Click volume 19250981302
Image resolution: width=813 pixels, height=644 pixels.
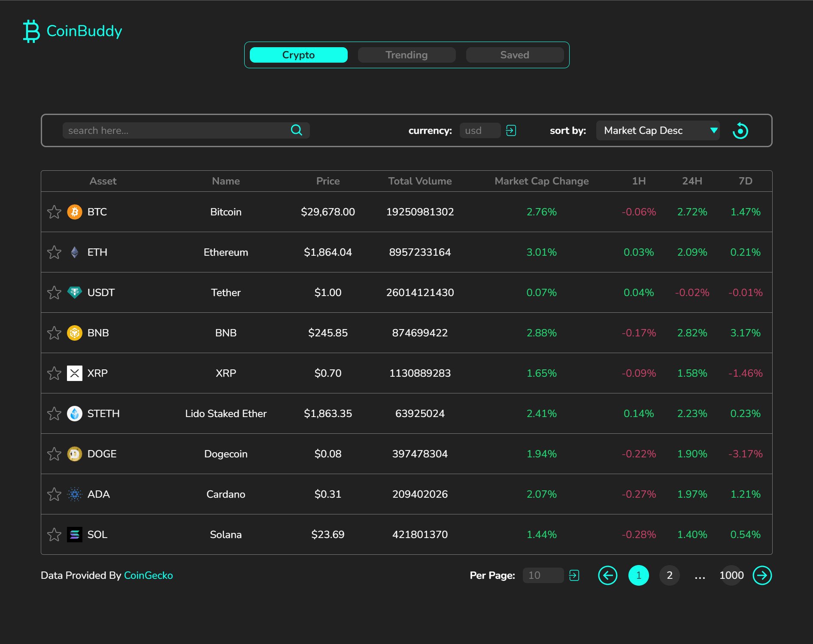[x=420, y=212]
